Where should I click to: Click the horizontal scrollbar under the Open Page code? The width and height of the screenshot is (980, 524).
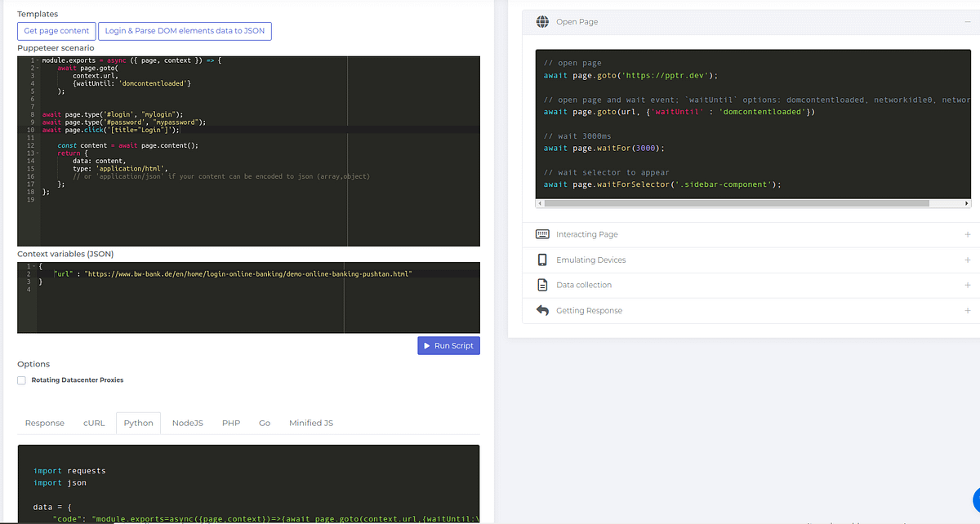pyautogui.click(x=751, y=202)
